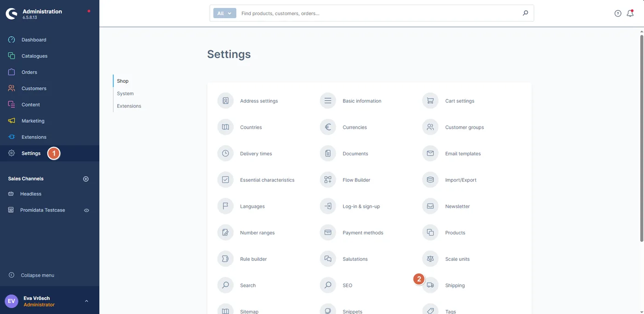
Task: Open the Rule builder icon
Action: [225, 259]
